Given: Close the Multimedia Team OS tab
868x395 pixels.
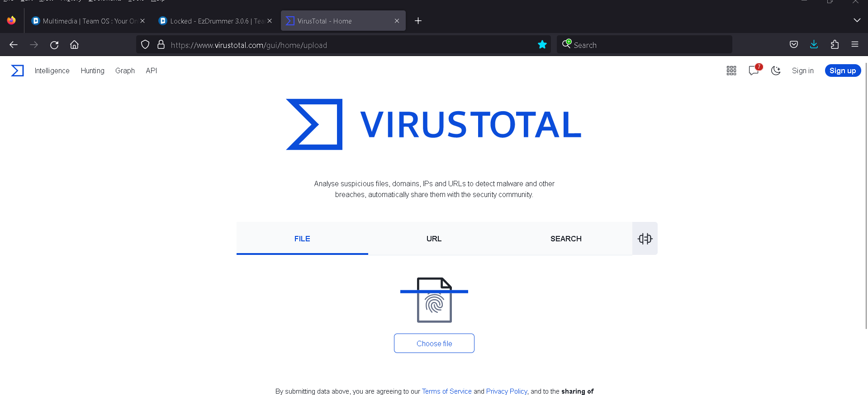Looking at the screenshot, I should click(x=142, y=21).
